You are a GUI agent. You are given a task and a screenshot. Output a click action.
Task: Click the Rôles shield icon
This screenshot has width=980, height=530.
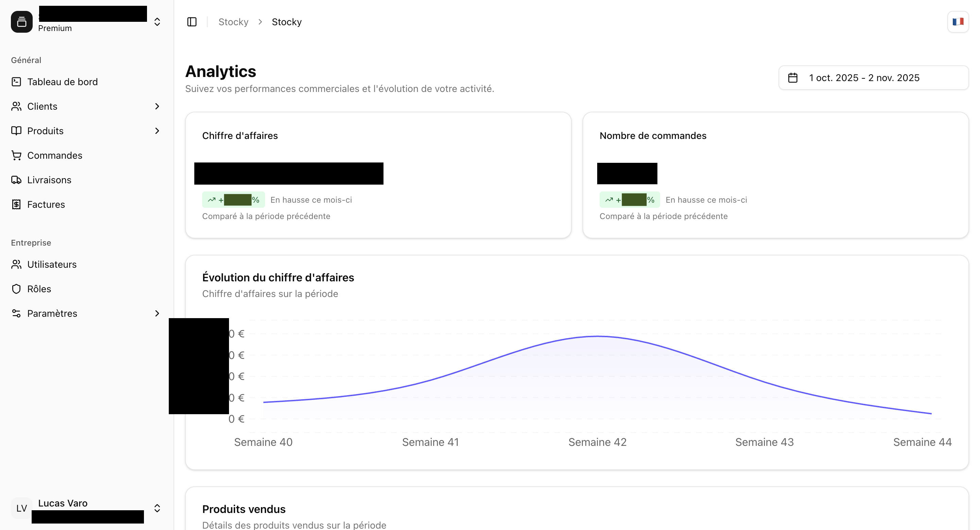point(16,289)
